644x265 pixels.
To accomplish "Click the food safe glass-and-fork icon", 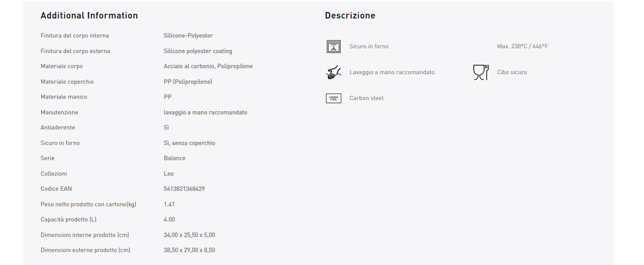I will pos(481,72).
